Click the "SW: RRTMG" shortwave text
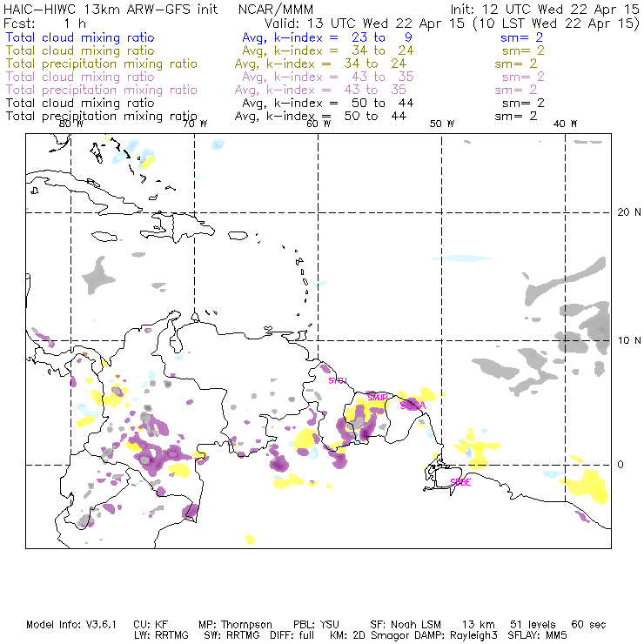The image size is (644, 644). point(232,635)
